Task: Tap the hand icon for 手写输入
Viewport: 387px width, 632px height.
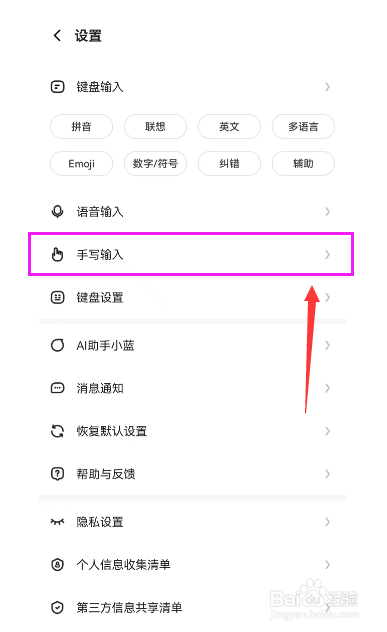Action: point(57,255)
